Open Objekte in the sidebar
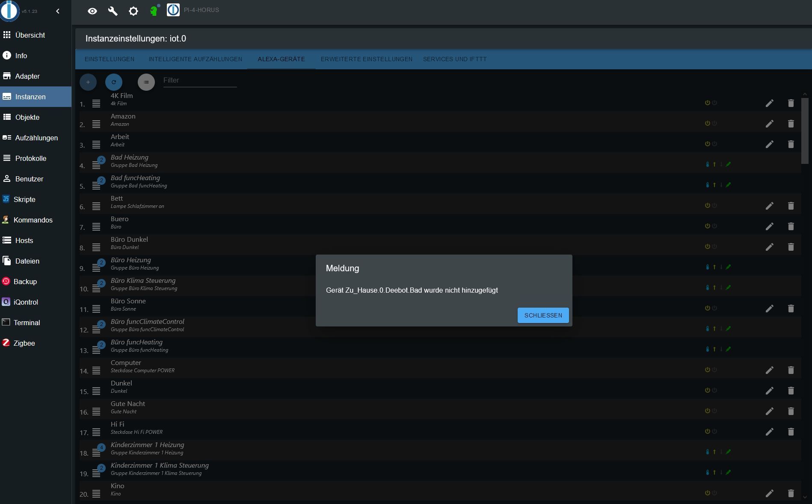 click(x=36, y=117)
